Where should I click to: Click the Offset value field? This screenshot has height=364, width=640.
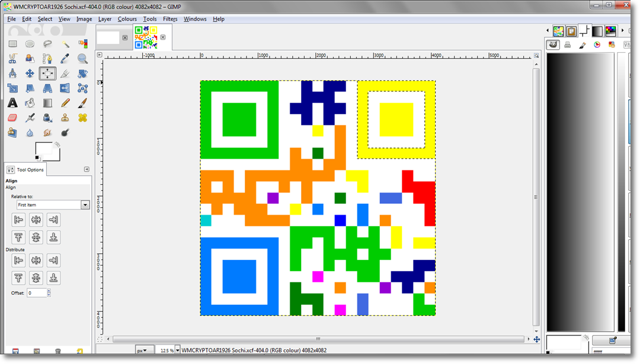(x=37, y=293)
